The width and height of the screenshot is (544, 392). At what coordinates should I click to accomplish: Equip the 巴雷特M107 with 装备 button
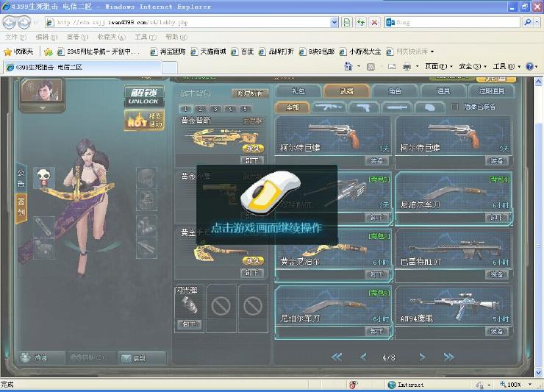coord(496,274)
